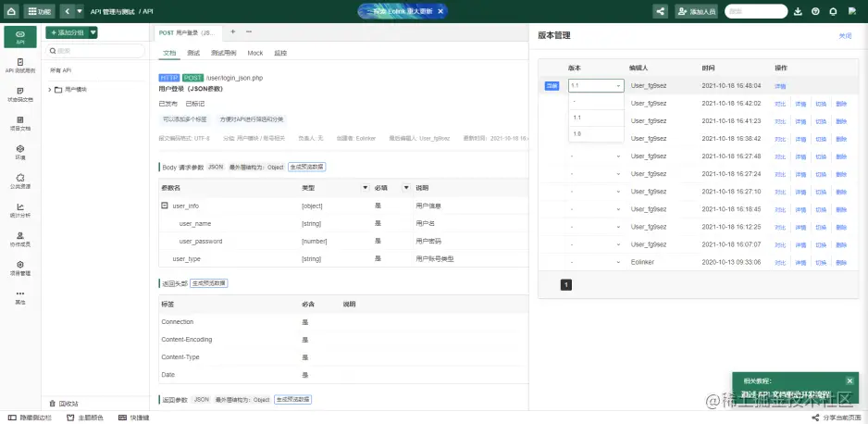The height and width of the screenshot is (424, 868).
Task: Click the share icon in top bar
Action: click(661, 11)
